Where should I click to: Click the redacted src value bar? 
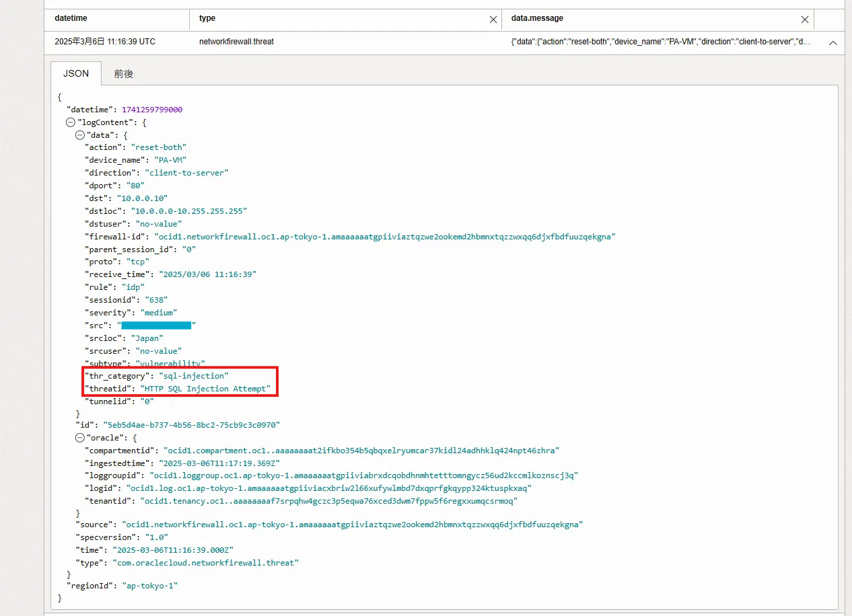point(156,325)
